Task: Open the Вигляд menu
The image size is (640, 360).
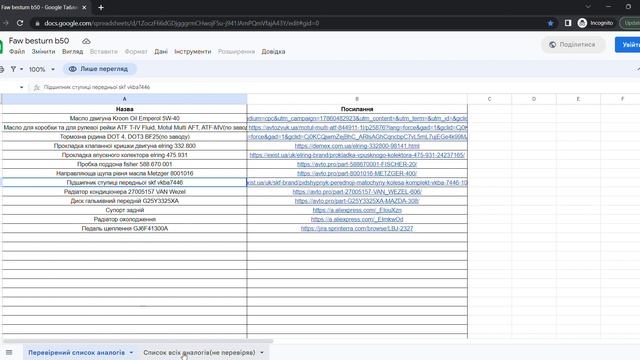Action: pyautogui.click(x=73, y=52)
